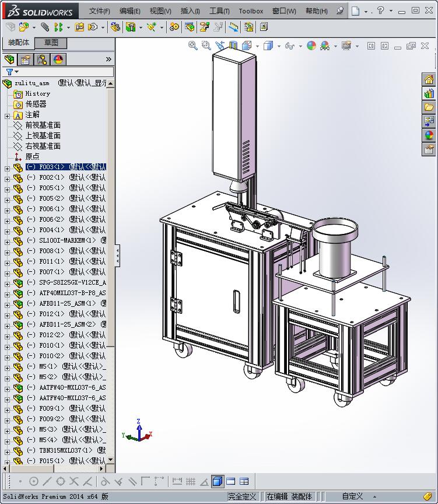
Task: Select the F008<1> component in the tree
Action: click(x=65, y=251)
